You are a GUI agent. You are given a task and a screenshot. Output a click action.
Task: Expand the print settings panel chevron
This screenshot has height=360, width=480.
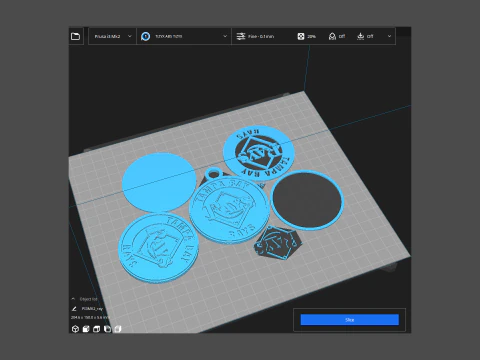point(389,36)
